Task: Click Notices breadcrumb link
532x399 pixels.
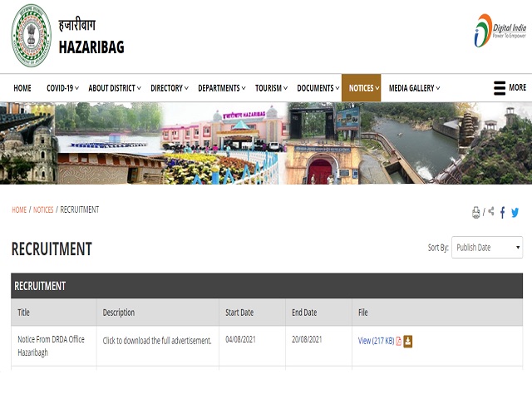Action: [43, 209]
